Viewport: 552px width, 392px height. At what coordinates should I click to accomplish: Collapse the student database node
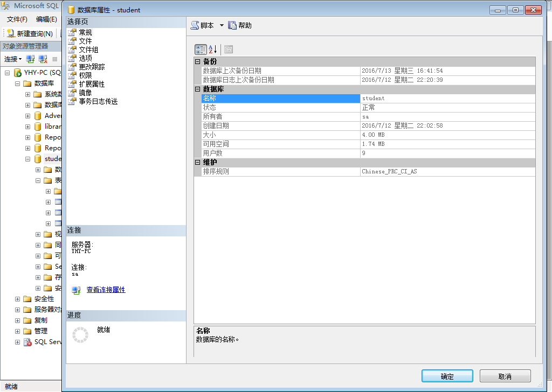pos(27,159)
